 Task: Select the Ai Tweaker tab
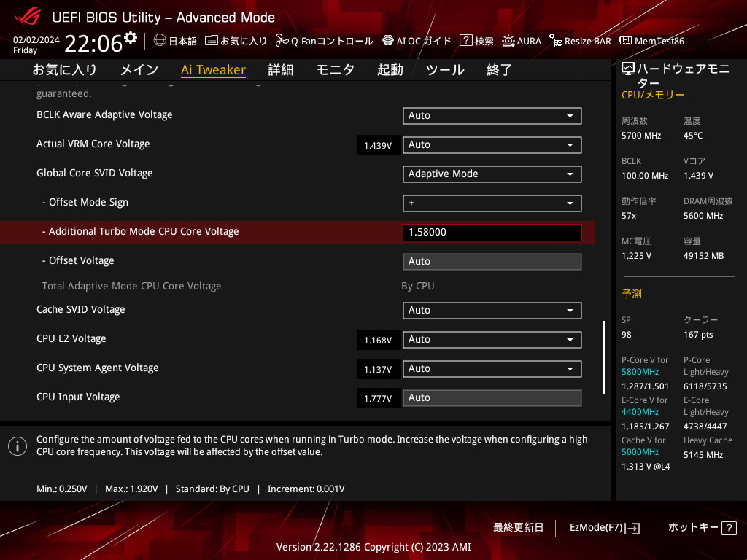point(213,69)
